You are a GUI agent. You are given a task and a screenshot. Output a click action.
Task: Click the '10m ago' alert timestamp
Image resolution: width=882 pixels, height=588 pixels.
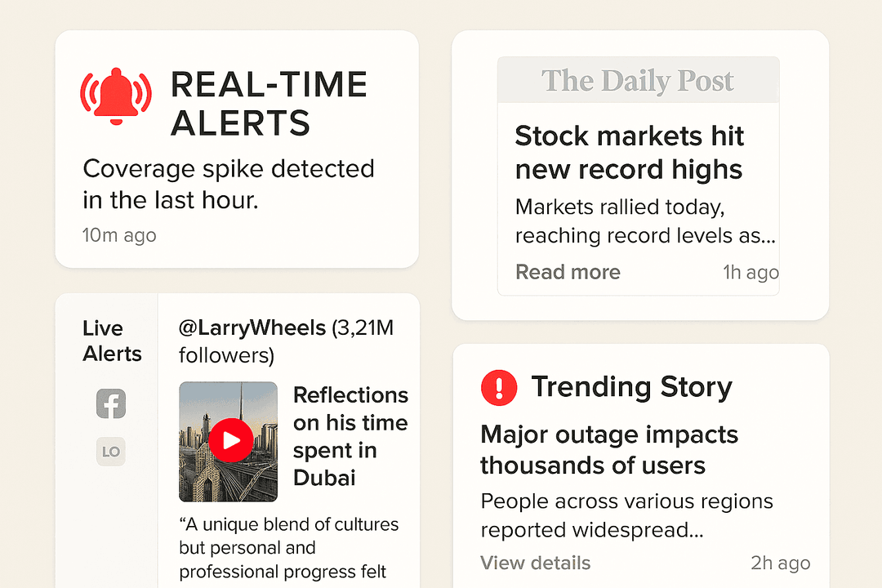click(x=119, y=235)
